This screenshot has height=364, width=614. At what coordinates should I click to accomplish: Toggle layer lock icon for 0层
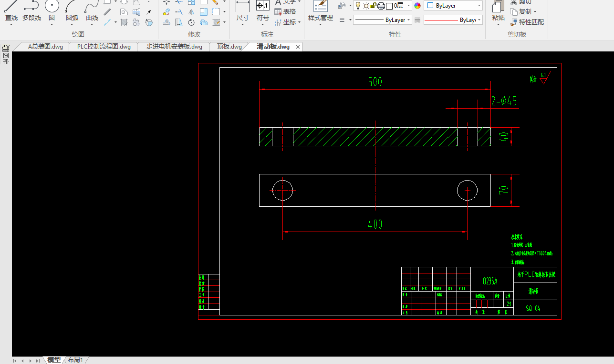coord(374,6)
